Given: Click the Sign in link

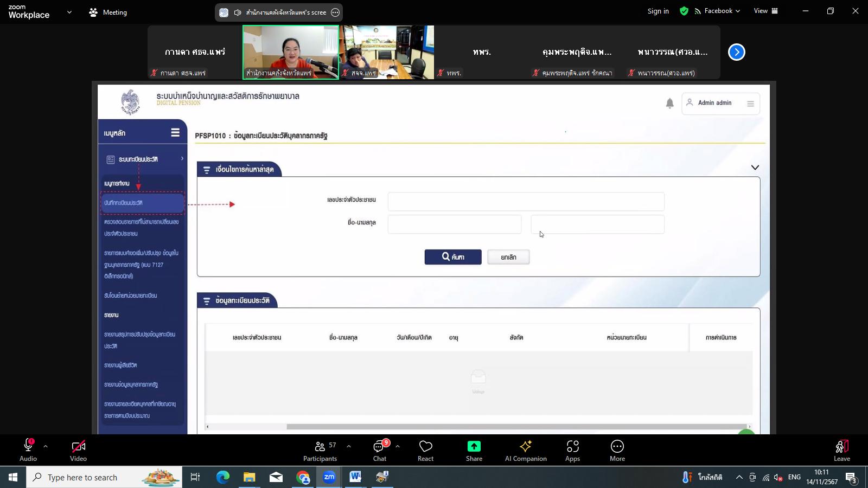Looking at the screenshot, I should tap(658, 11).
